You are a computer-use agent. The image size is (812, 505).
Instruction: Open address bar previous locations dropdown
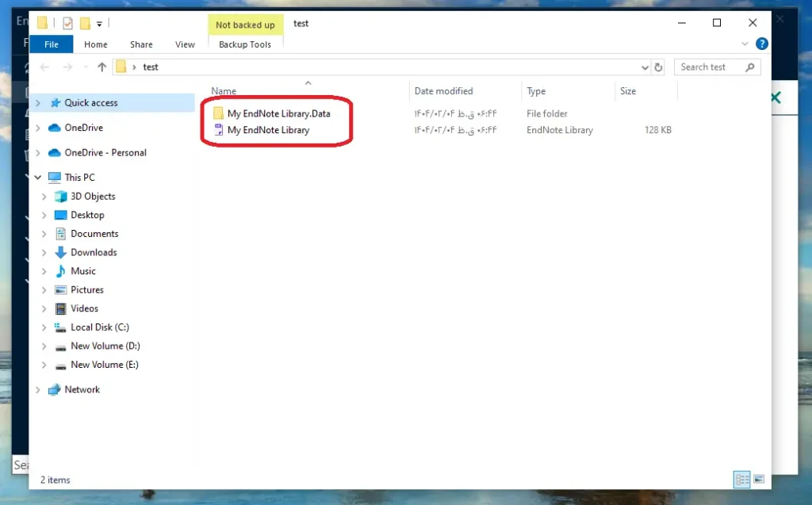[x=645, y=67]
